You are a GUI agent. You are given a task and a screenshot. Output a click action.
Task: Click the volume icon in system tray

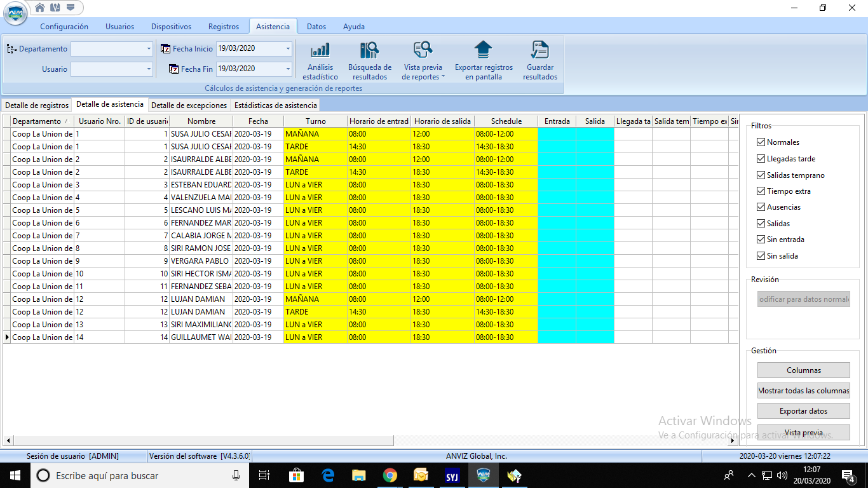point(782,475)
